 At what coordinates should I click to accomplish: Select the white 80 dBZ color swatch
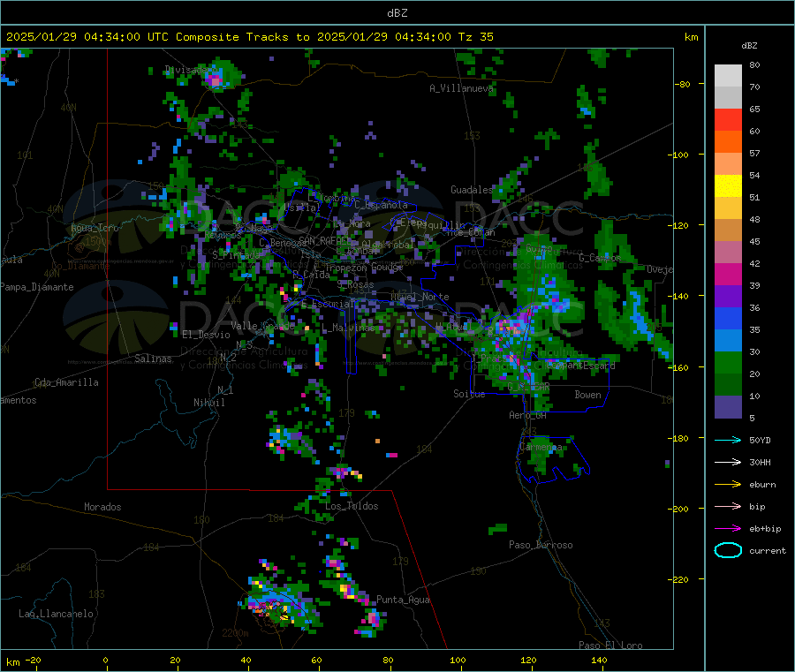(x=728, y=76)
